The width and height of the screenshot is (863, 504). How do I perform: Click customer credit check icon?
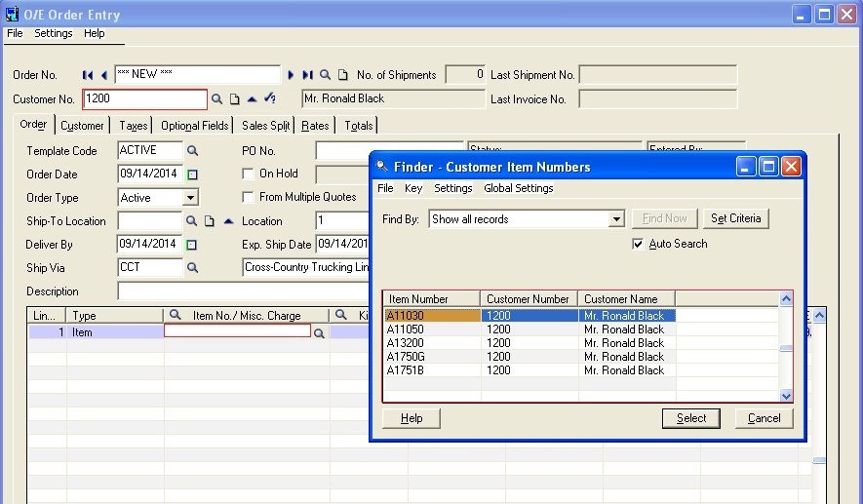[270, 97]
